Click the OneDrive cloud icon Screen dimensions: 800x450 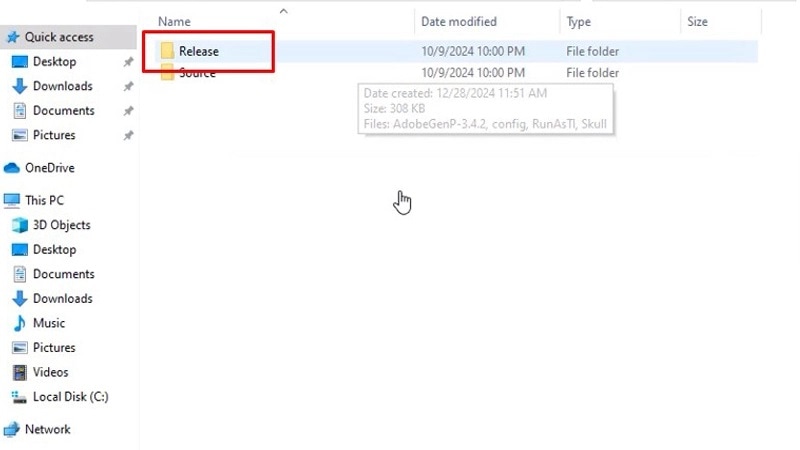[12, 168]
